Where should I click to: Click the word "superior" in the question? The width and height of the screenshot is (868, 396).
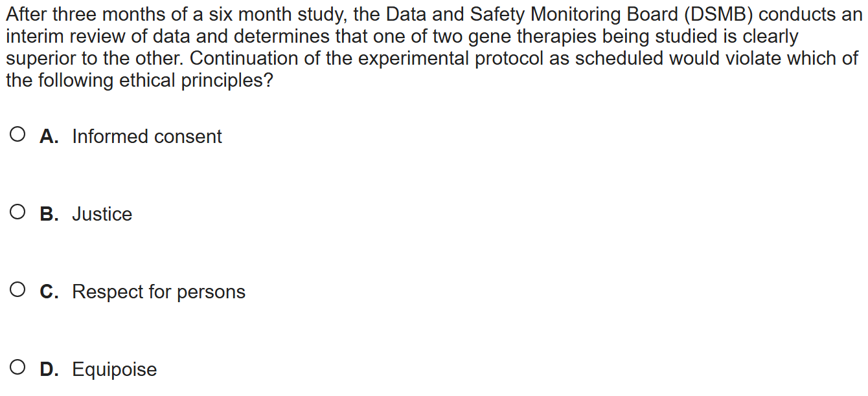[41, 59]
